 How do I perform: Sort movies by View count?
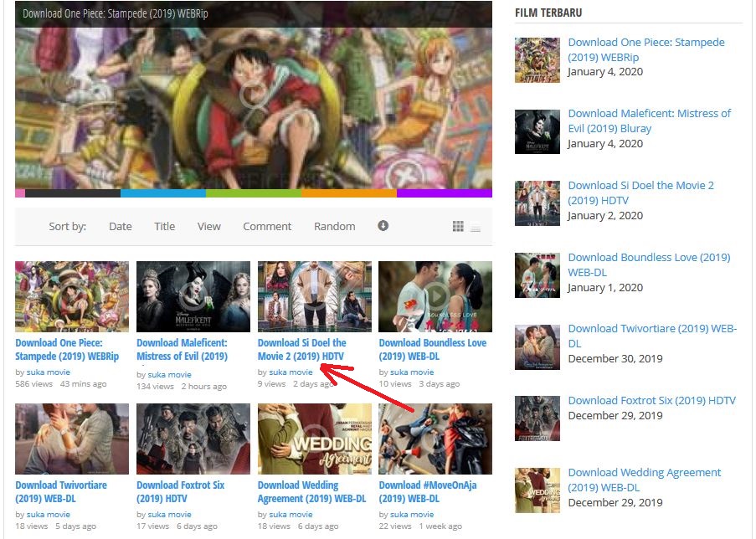click(x=209, y=226)
